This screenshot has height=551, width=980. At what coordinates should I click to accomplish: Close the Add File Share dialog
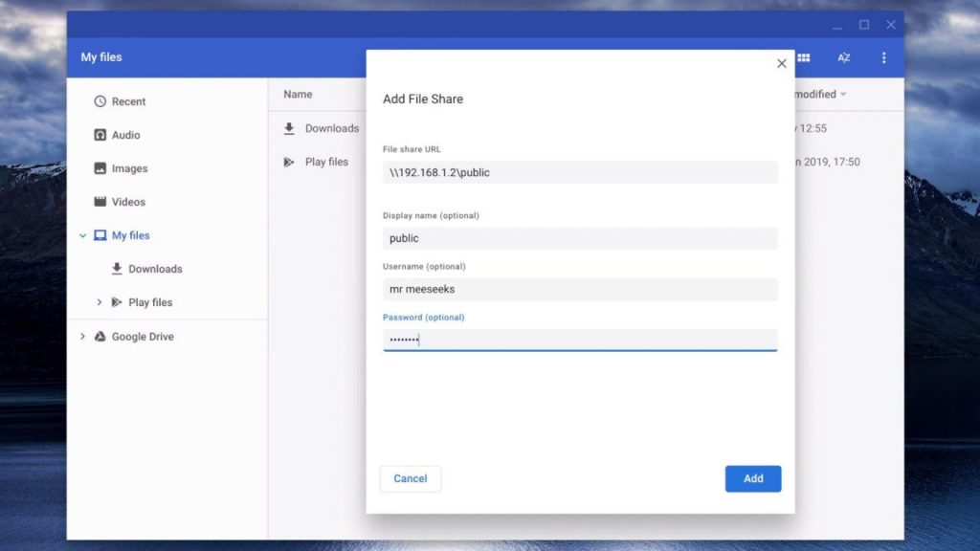point(781,64)
